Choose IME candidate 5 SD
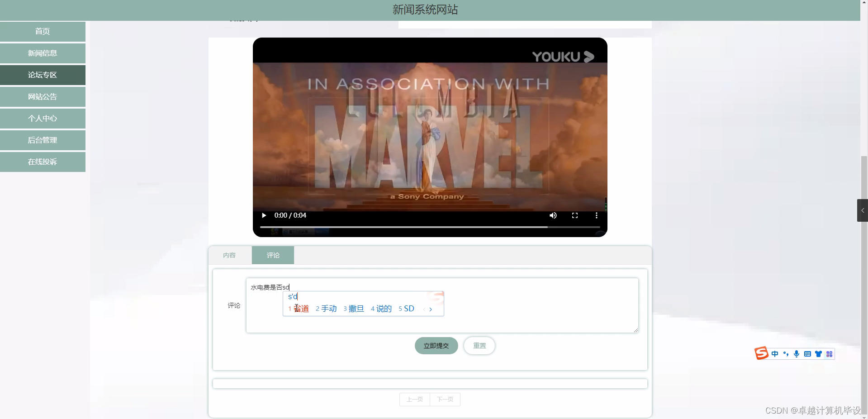 tap(406, 309)
